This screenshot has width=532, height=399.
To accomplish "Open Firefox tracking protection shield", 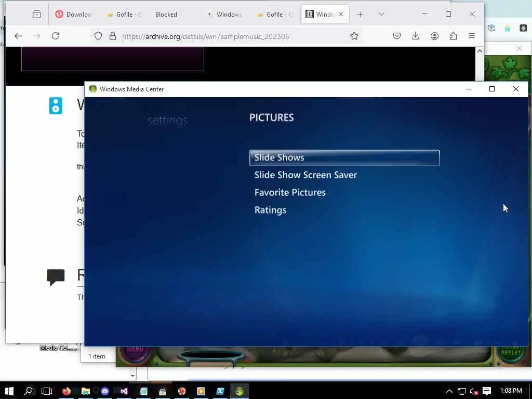I will point(98,36).
